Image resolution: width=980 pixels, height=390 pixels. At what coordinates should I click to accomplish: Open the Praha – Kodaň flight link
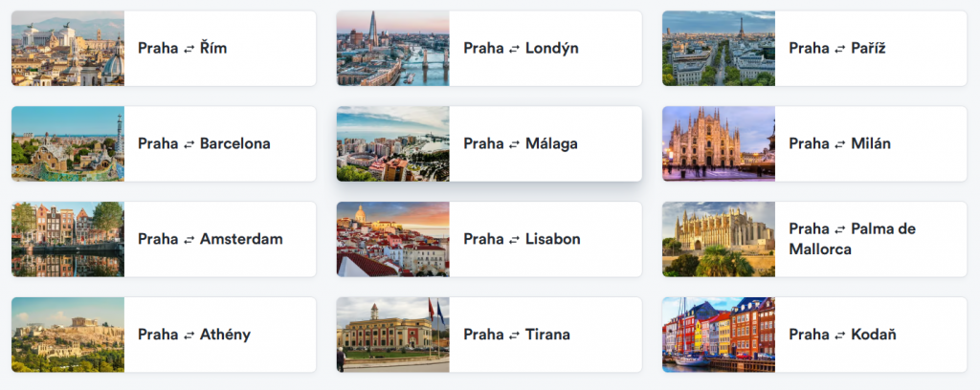(x=814, y=335)
